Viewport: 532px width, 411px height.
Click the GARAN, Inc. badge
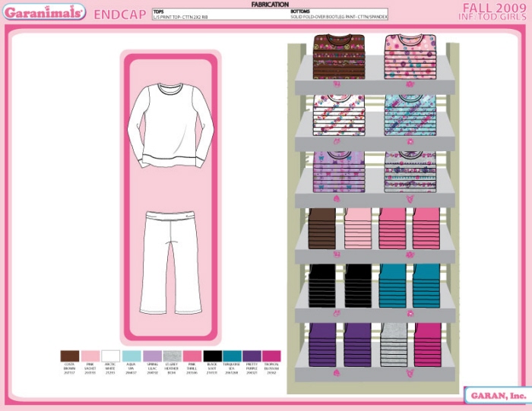click(495, 396)
